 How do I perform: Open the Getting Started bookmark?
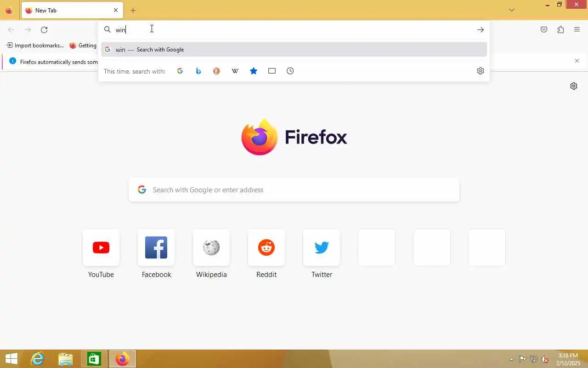(x=83, y=46)
